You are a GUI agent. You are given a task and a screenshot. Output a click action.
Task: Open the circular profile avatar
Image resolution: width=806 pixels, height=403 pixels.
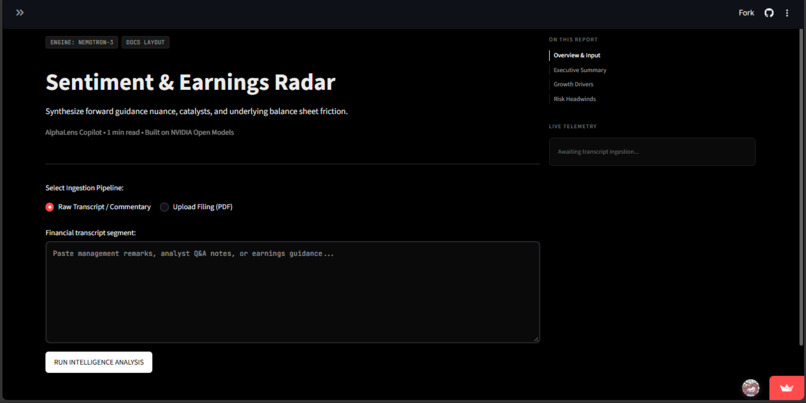click(750, 388)
